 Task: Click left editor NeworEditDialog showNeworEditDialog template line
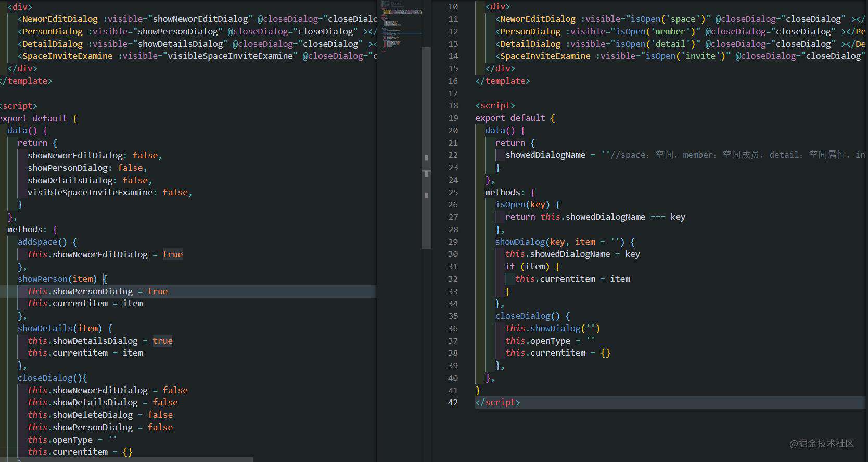click(x=197, y=19)
